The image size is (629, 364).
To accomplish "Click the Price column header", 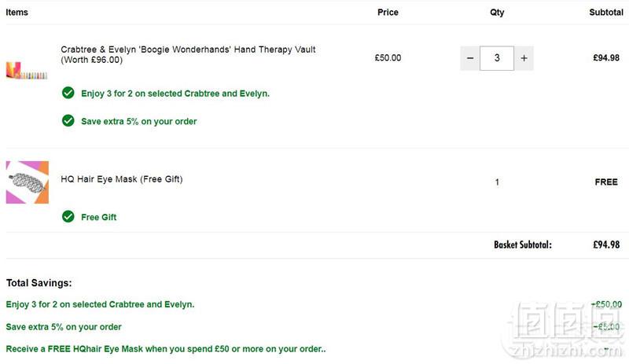I will coord(388,13).
